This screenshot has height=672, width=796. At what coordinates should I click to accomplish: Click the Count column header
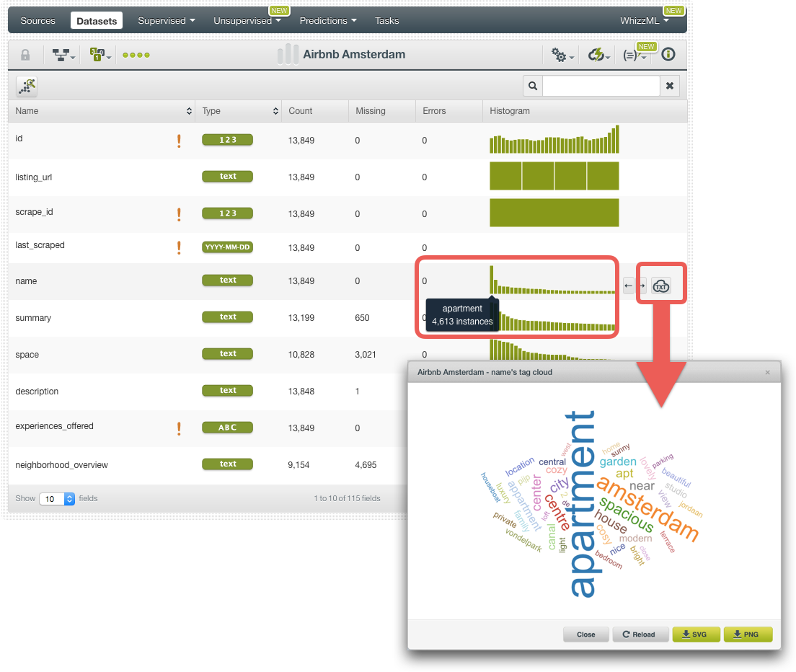(x=301, y=110)
